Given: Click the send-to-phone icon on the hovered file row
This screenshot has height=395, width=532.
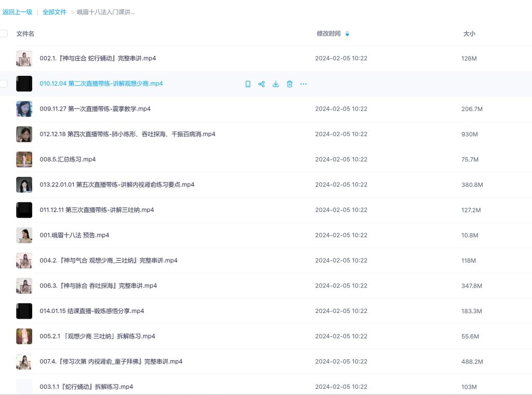Looking at the screenshot, I should 248,84.
